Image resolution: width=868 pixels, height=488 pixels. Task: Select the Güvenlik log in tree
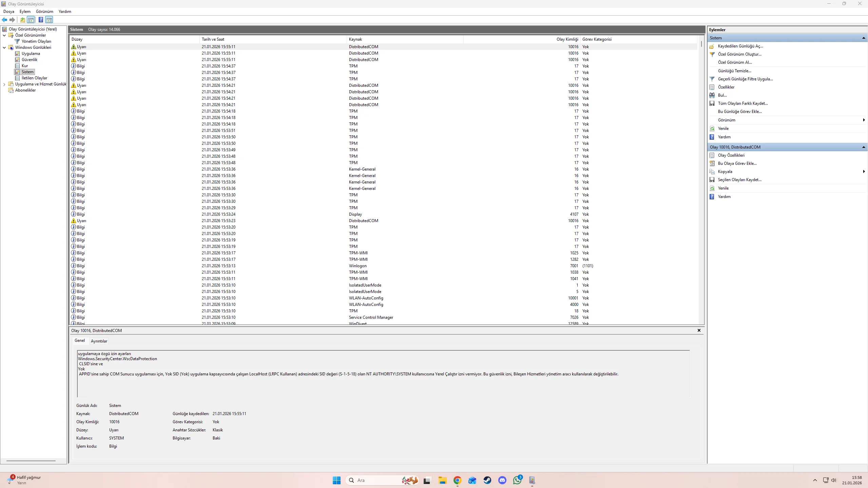(29, 60)
